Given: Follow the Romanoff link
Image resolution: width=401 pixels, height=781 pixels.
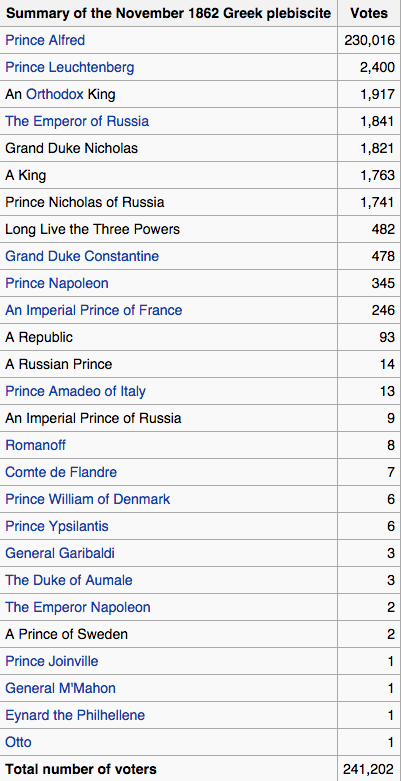Looking at the screenshot, I should point(35,445).
